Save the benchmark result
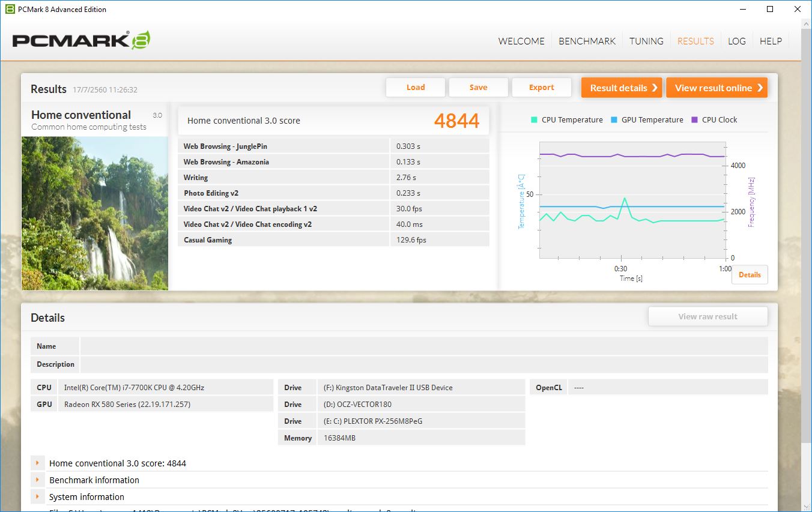The height and width of the screenshot is (512, 812). [478, 88]
